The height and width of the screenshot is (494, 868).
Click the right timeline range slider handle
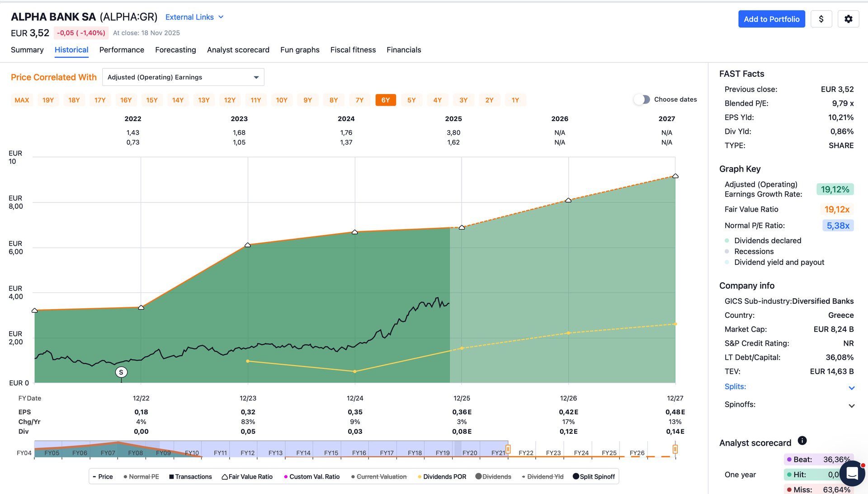[675, 449]
